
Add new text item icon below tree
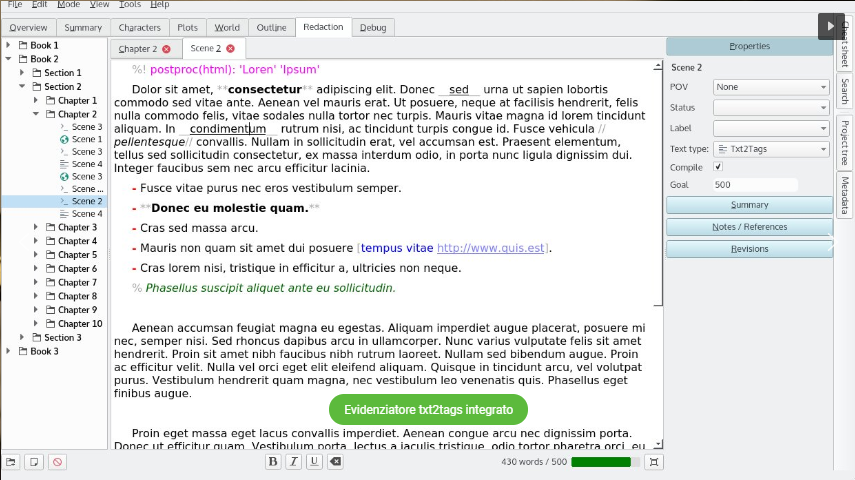pyautogui.click(x=34, y=462)
